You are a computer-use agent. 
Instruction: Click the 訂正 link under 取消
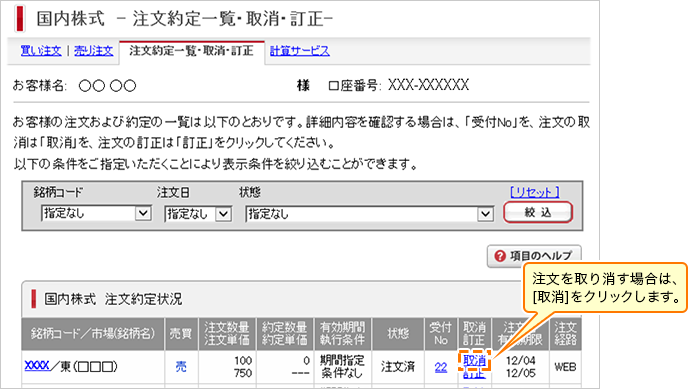(x=474, y=374)
